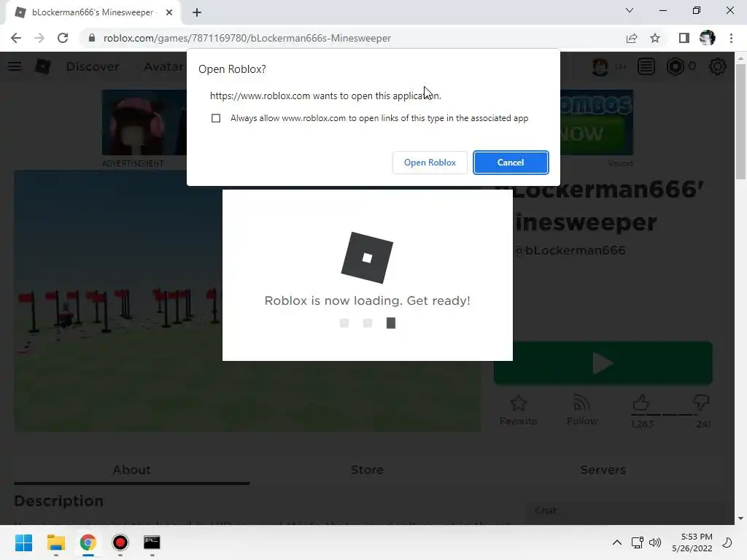Open the Roblox settings gear
Image resolution: width=747 pixels, height=560 pixels.
coord(718,66)
